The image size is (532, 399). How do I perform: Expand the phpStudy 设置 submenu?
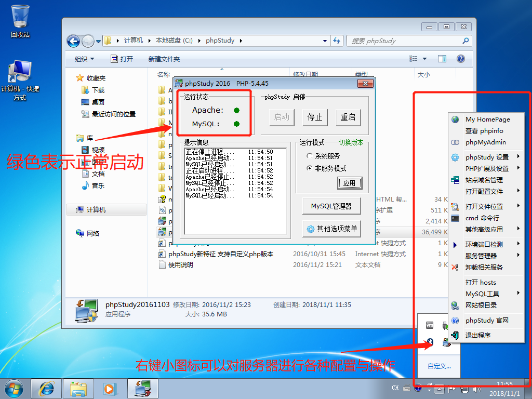[518, 156]
